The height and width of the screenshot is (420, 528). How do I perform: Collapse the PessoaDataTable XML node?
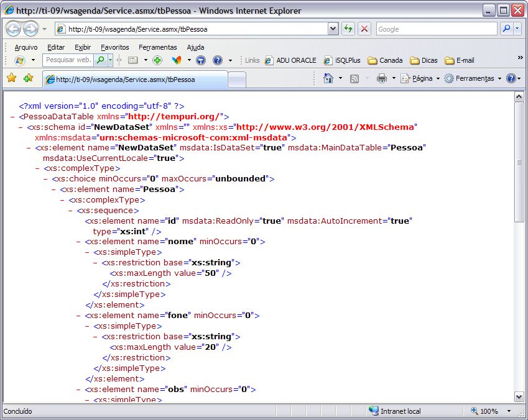tap(12, 116)
